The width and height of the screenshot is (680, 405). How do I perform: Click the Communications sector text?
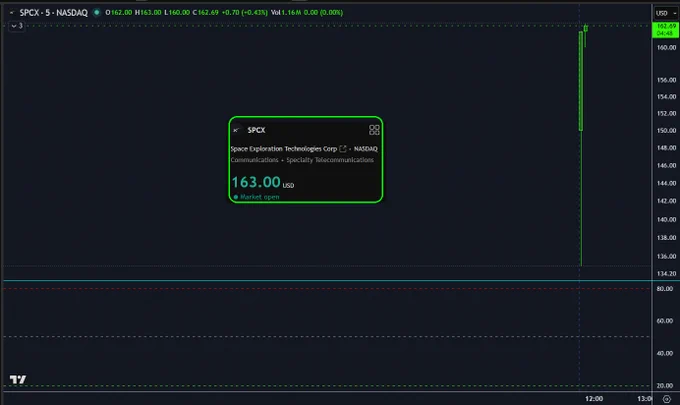pos(254,160)
